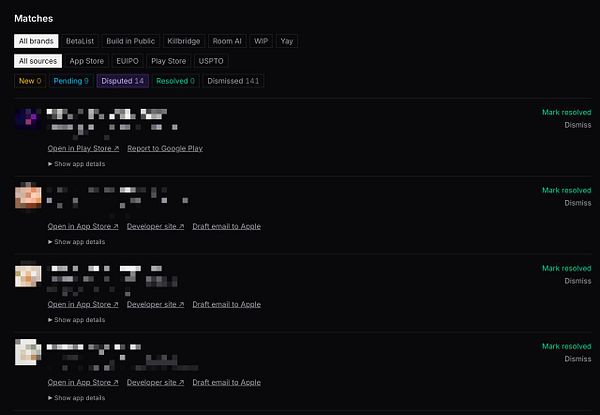Screen dimensions: 600x415
Task: Open the second match's app thumbnail
Action: (x=28, y=197)
